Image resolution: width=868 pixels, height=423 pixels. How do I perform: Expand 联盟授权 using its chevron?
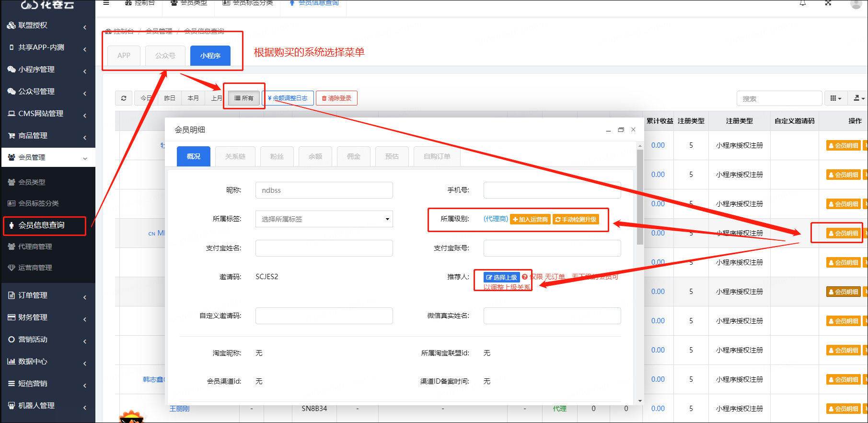click(85, 27)
